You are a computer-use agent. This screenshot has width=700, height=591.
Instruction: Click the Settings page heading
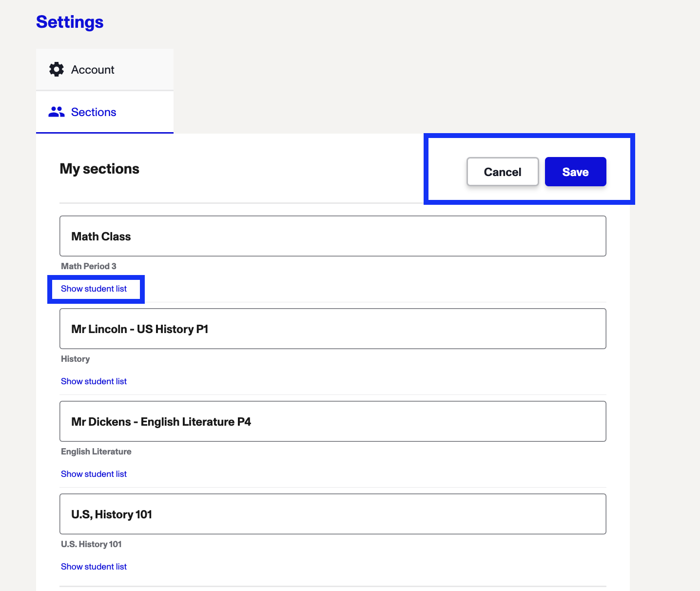pos(70,22)
